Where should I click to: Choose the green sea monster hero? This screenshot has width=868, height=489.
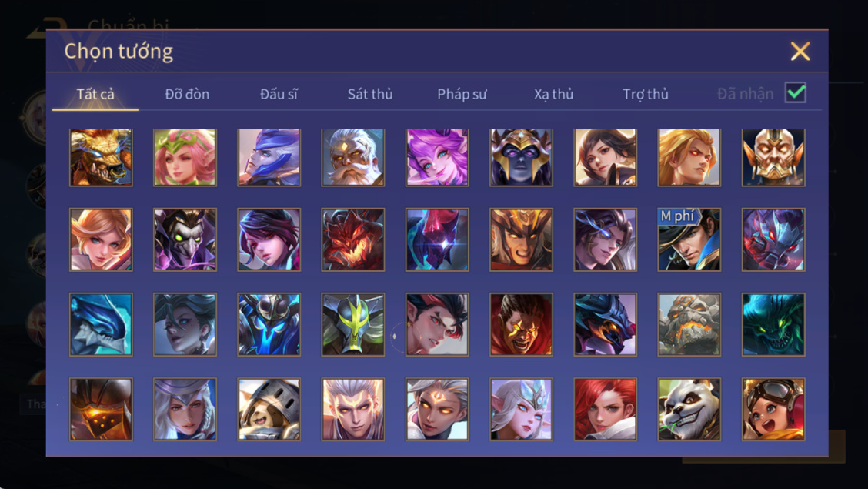pyautogui.click(x=773, y=324)
